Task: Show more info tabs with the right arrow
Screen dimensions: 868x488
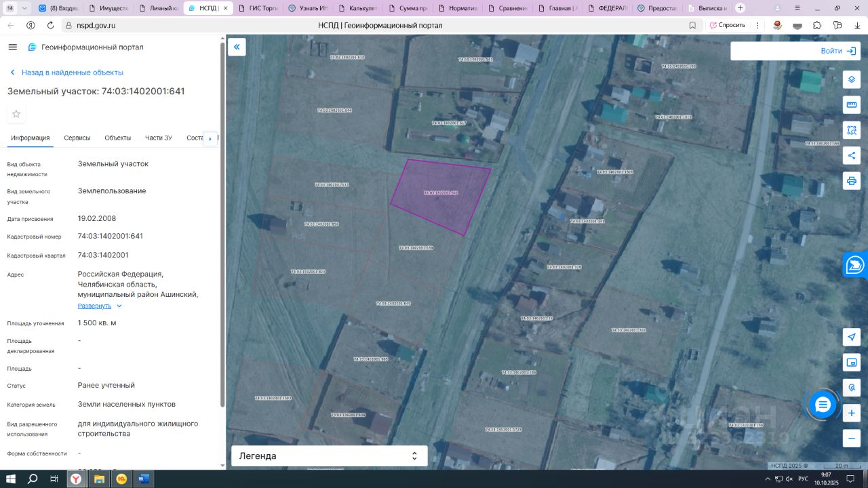Action: [x=210, y=138]
